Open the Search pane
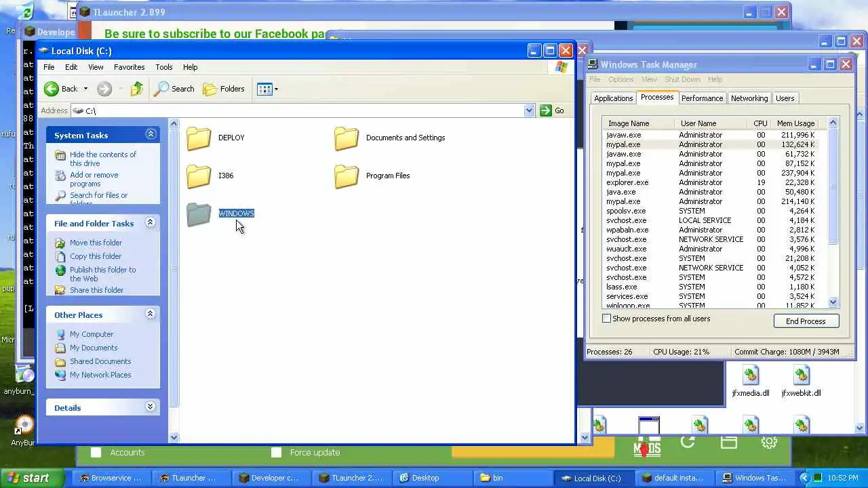868x488 pixels. tap(174, 89)
